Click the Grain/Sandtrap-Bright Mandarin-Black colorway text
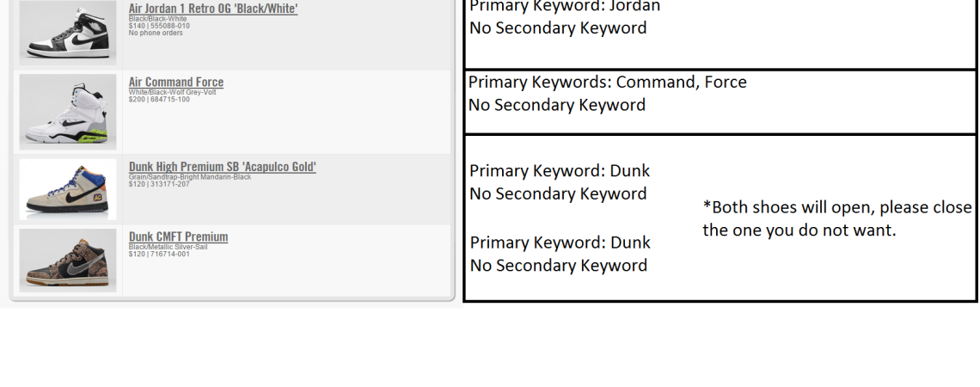This screenshot has width=980, height=387. coord(190,176)
